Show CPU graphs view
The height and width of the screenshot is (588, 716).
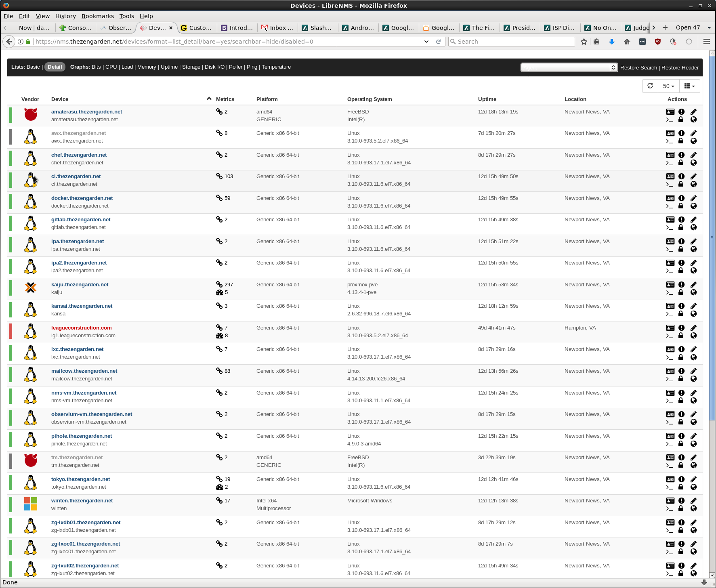click(x=111, y=67)
